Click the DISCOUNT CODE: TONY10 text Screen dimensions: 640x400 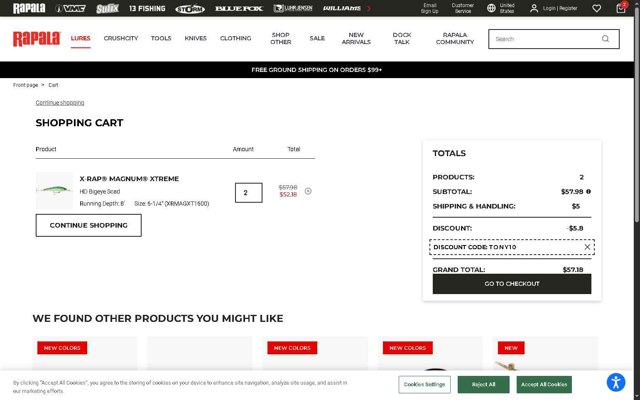pos(475,247)
